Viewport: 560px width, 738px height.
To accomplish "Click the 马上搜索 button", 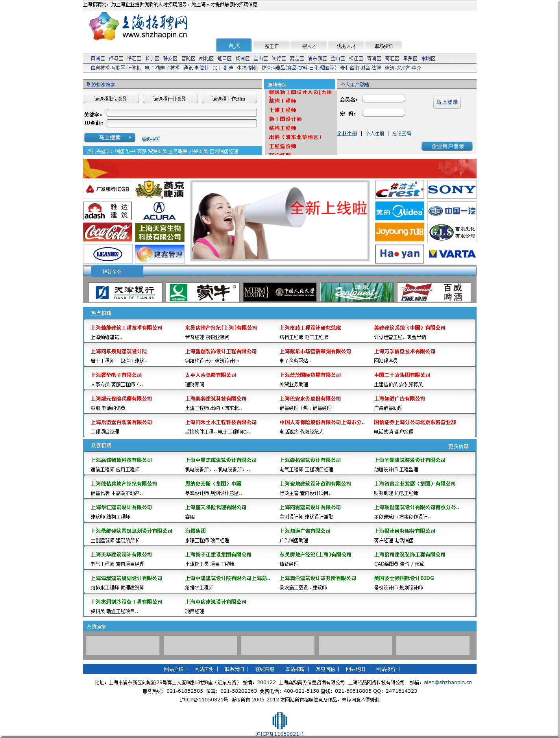I will coord(110,137).
